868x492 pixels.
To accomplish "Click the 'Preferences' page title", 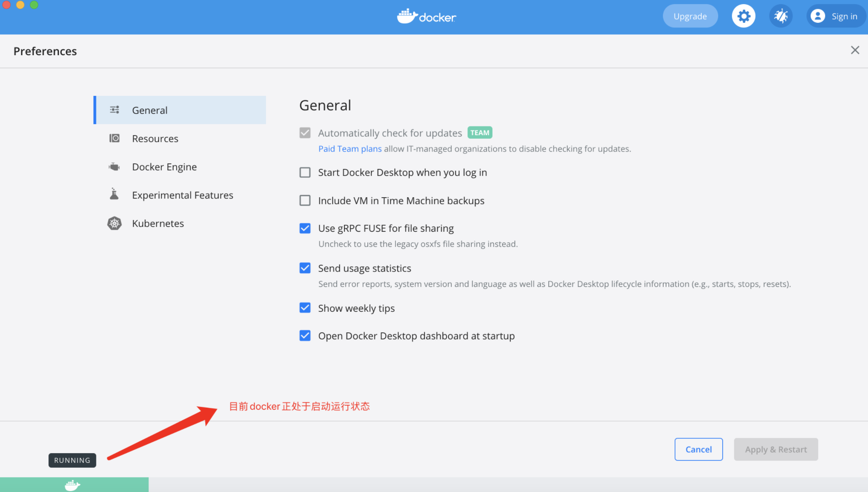I will (45, 51).
